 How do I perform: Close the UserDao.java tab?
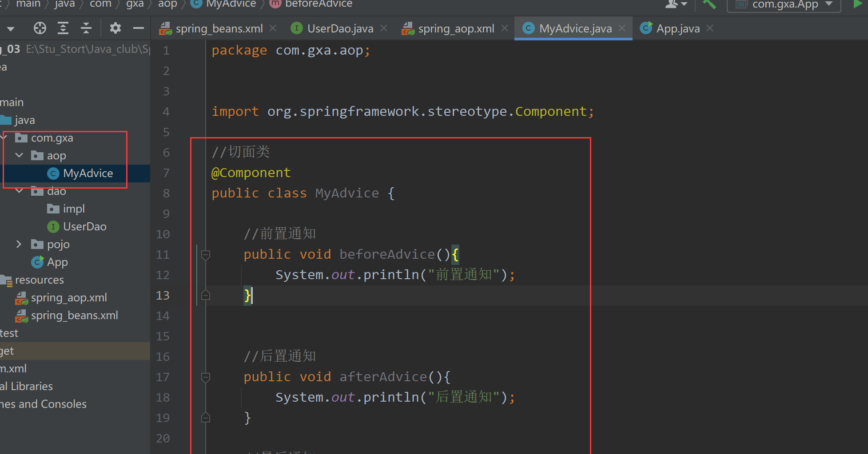click(384, 28)
